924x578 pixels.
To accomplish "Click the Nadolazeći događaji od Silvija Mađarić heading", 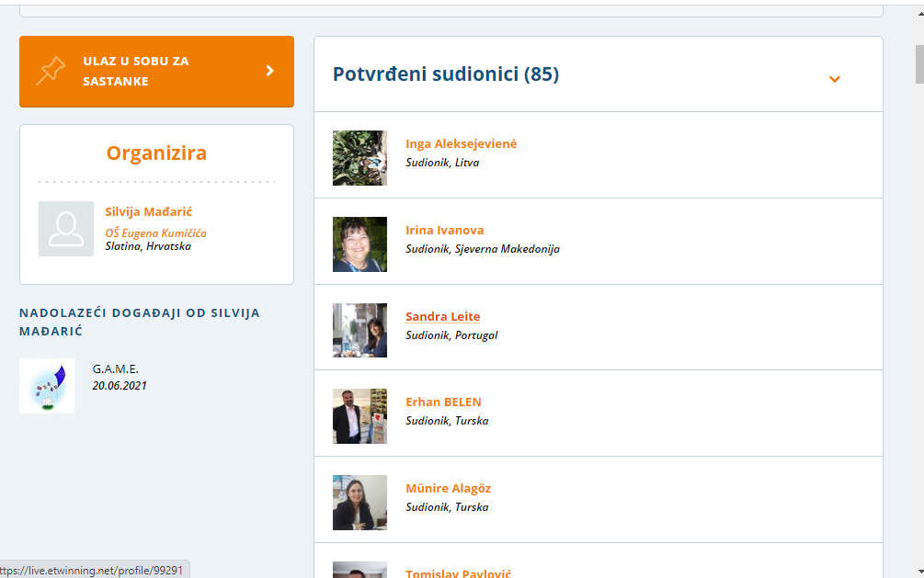I will (x=140, y=322).
